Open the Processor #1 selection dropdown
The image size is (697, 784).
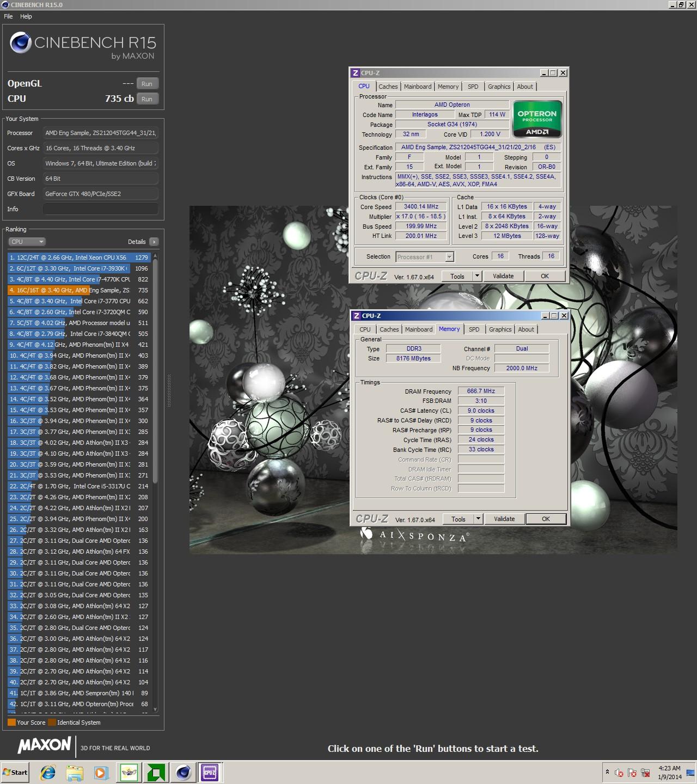[425, 257]
